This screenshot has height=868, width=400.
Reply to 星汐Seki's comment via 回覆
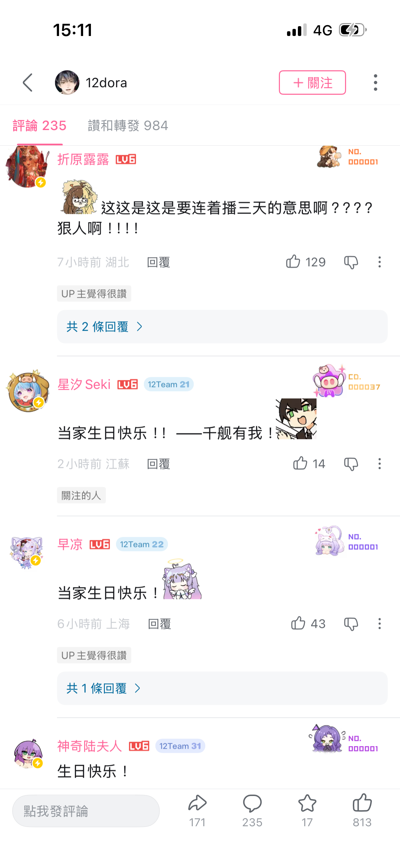click(158, 464)
